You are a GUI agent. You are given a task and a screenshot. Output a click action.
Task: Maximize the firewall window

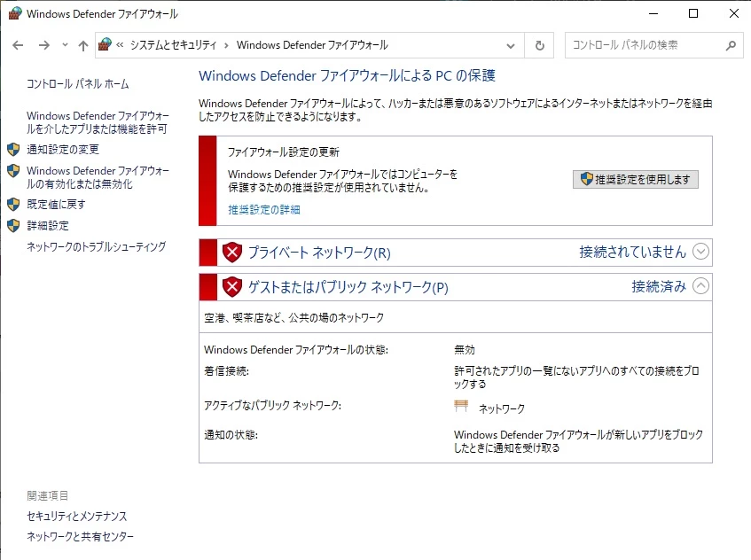click(693, 13)
